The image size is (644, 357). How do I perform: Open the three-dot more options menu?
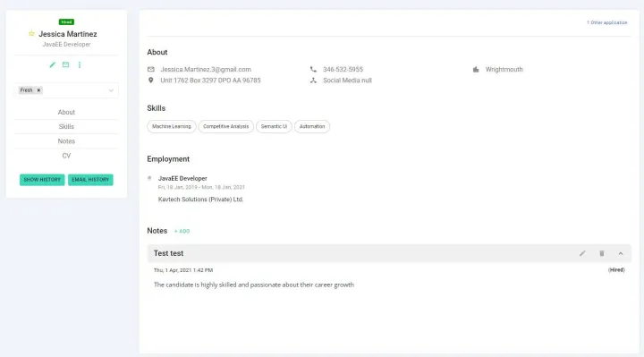point(80,65)
